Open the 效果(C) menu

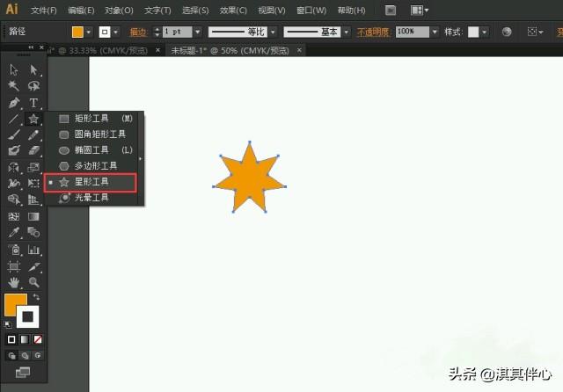(x=233, y=11)
